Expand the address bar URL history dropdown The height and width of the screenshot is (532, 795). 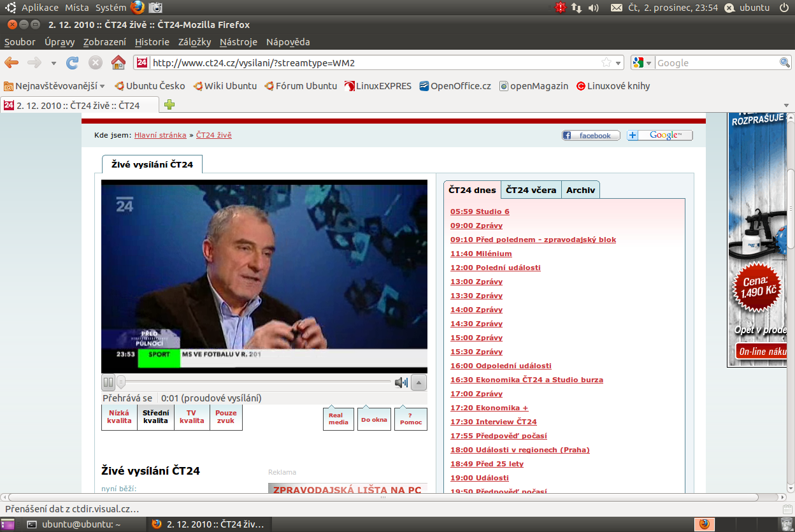(x=618, y=63)
